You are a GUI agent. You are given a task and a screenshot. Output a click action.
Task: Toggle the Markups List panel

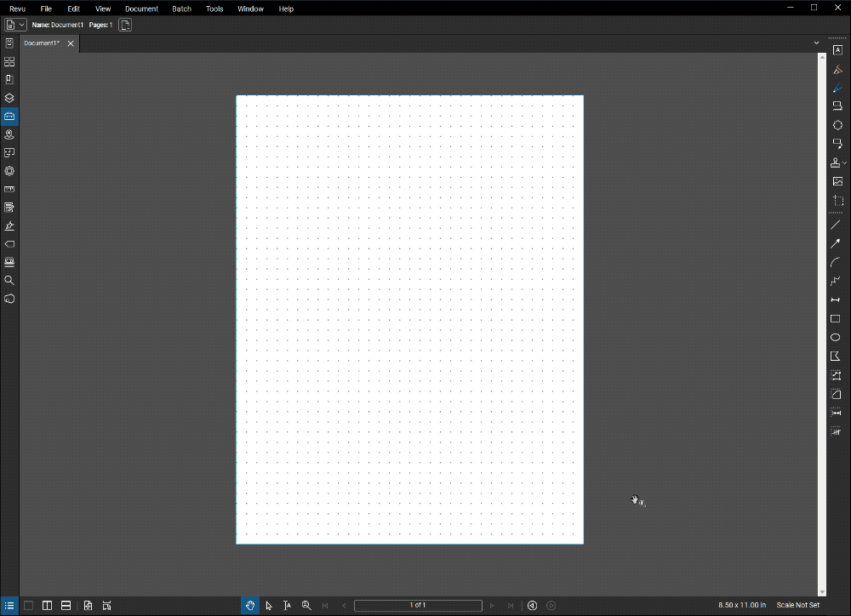[x=9, y=605]
